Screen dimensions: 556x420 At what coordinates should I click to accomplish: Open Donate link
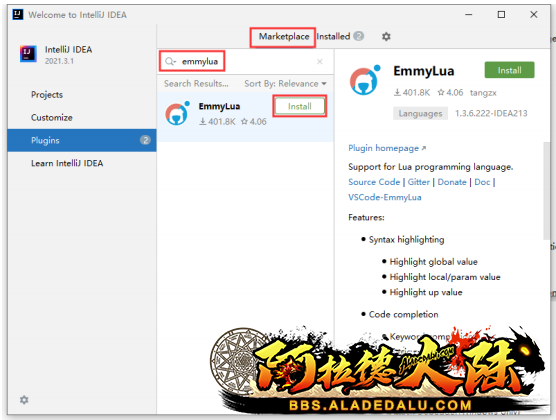click(452, 182)
